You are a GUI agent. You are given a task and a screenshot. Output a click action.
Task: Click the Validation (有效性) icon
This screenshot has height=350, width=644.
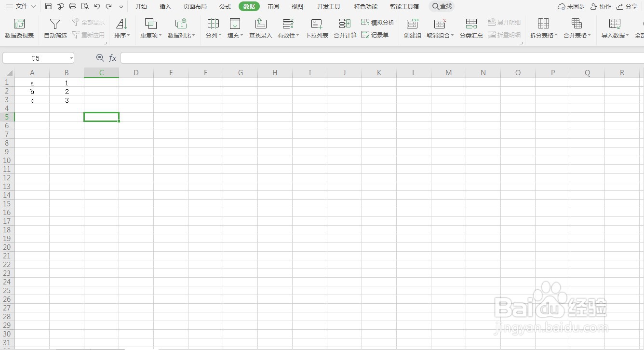coord(288,24)
